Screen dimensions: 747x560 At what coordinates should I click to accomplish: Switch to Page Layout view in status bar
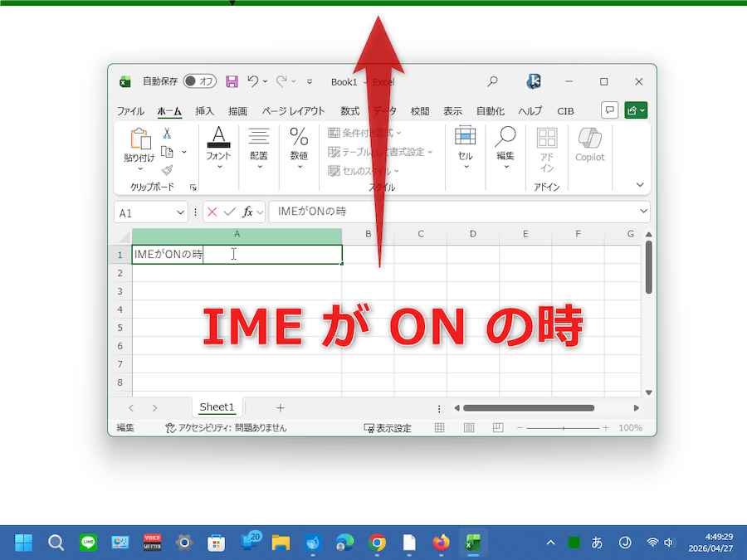tap(469, 428)
